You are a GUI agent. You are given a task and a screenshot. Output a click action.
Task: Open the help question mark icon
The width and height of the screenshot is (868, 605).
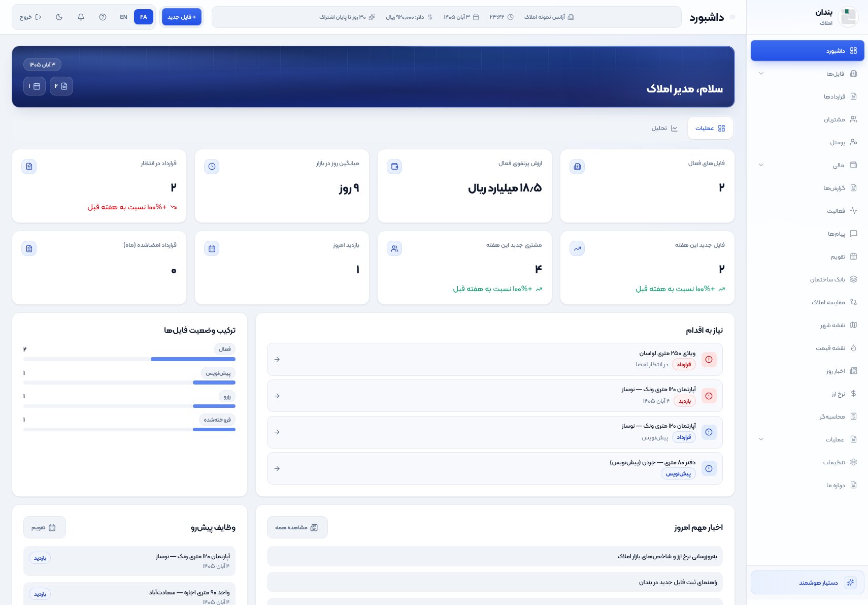point(103,17)
